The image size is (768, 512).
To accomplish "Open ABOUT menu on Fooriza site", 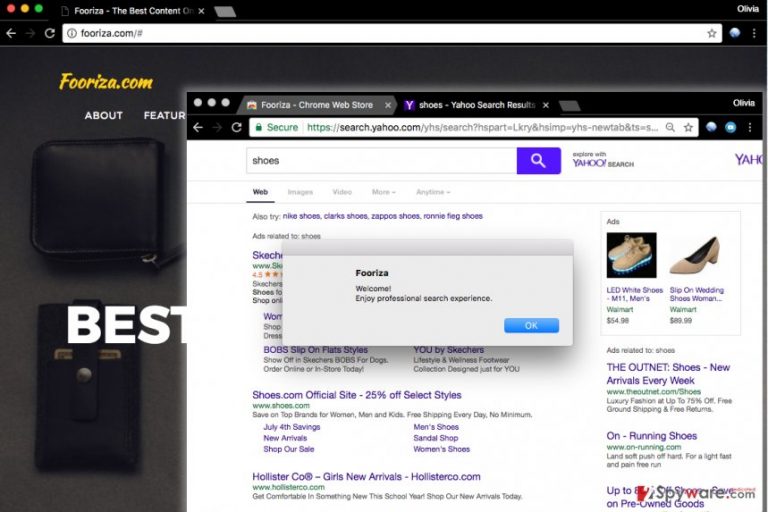I will (x=103, y=116).
